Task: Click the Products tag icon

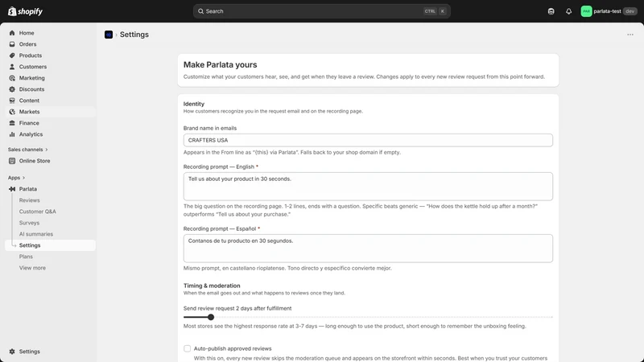Action: point(12,56)
